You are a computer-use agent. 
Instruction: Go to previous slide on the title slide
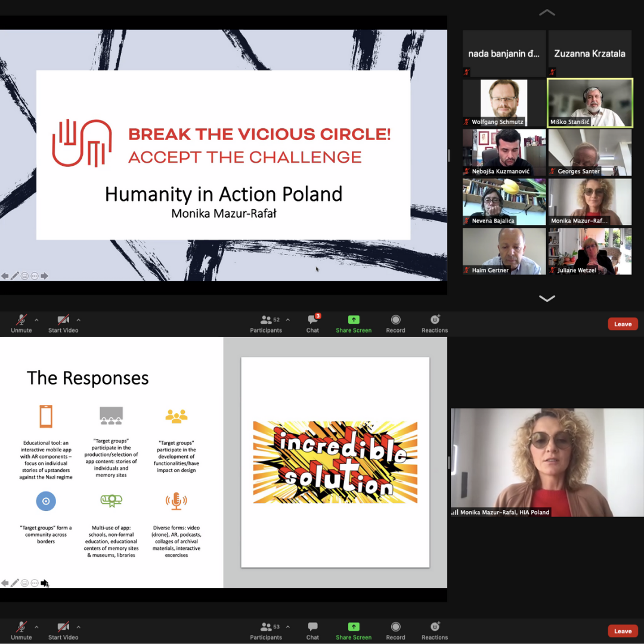(x=5, y=276)
